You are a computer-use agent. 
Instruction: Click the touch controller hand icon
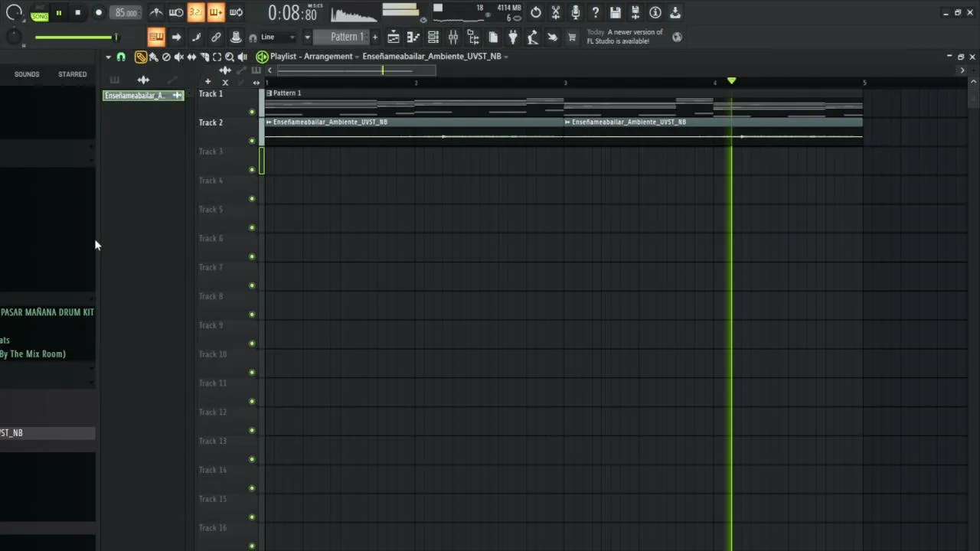pos(553,37)
